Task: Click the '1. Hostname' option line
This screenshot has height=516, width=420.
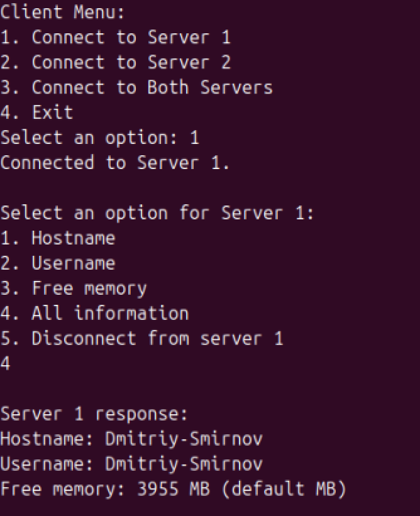Action: 58,238
